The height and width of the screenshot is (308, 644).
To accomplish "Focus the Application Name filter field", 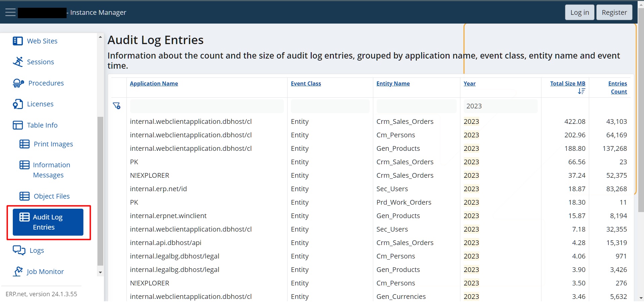I will click(x=207, y=106).
